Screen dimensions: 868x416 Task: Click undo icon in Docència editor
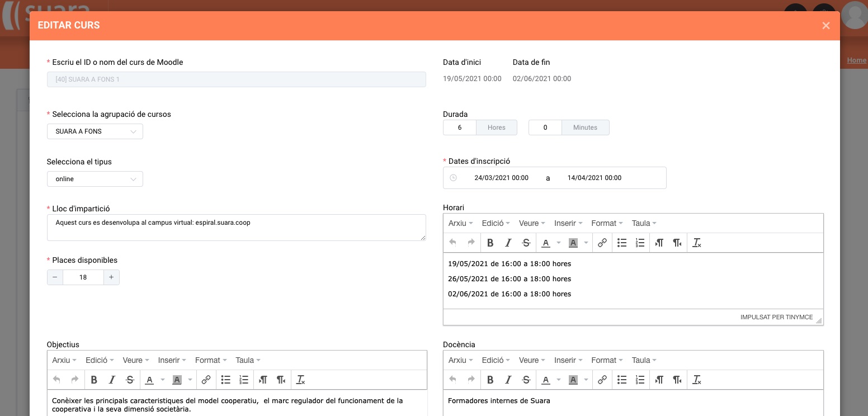click(x=452, y=380)
